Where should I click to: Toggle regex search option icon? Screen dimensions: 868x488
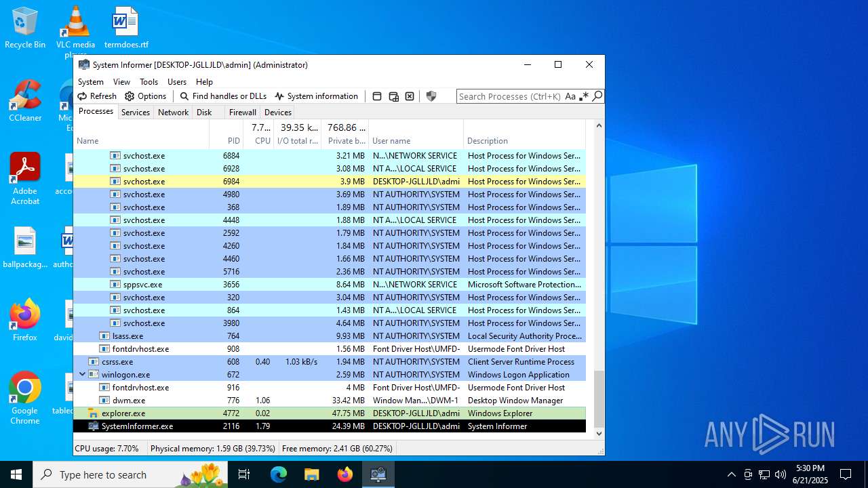pyautogui.click(x=584, y=96)
